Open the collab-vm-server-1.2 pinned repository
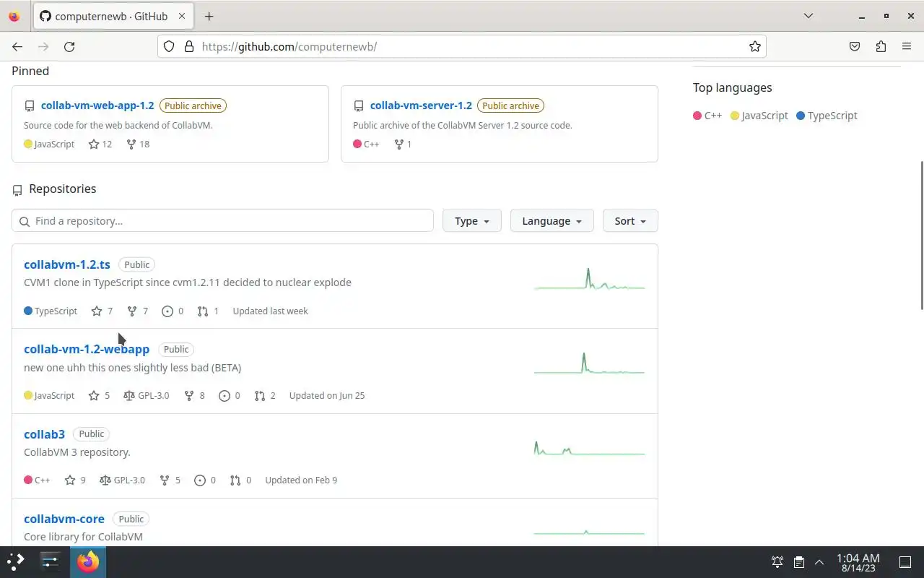This screenshot has width=924, height=578. click(421, 105)
